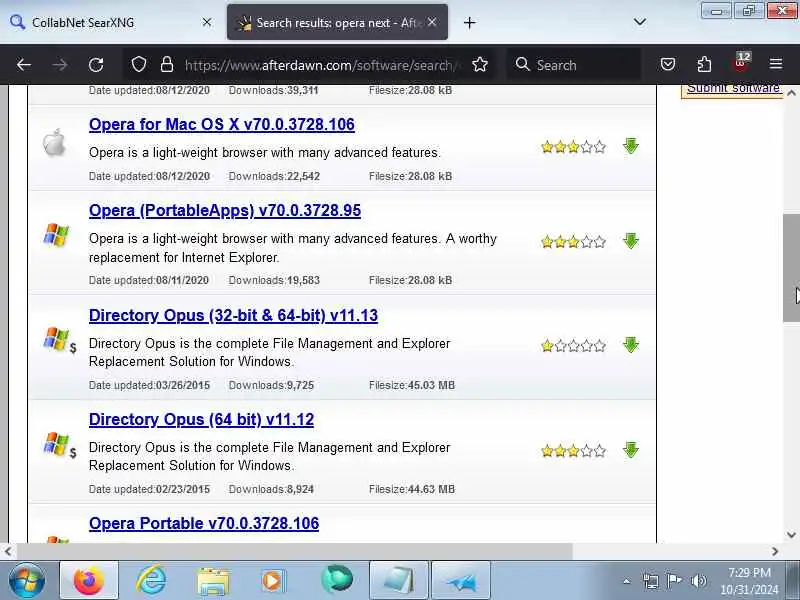800x600 pixels.
Task: Download Directory Opus 32-bit & 64-bit via green arrow
Action: click(631, 345)
